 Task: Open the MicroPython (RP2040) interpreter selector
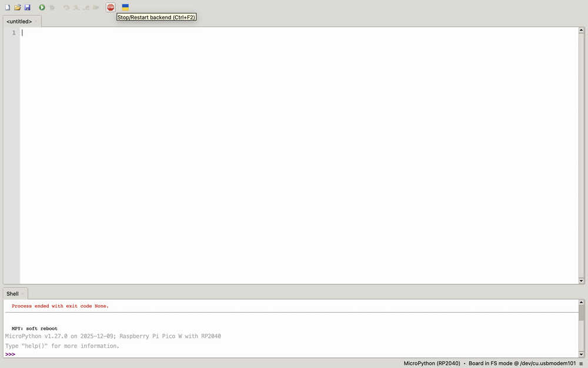tap(432, 363)
